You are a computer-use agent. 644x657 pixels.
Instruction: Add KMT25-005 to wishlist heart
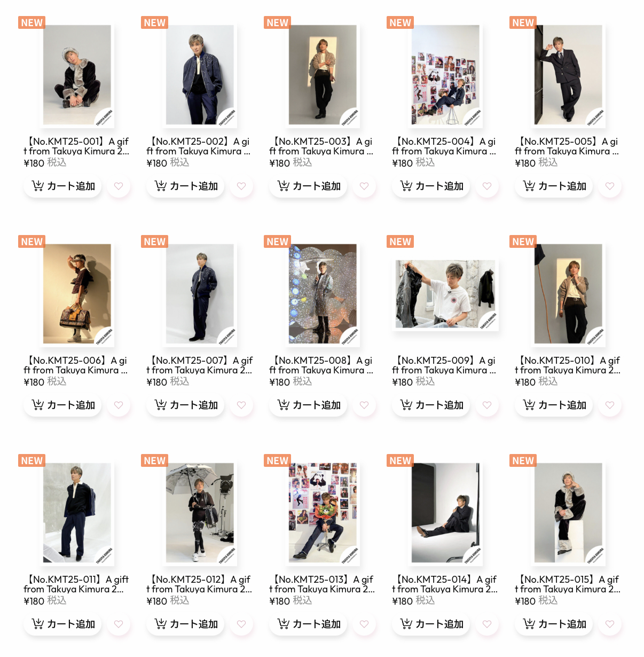pos(610,186)
